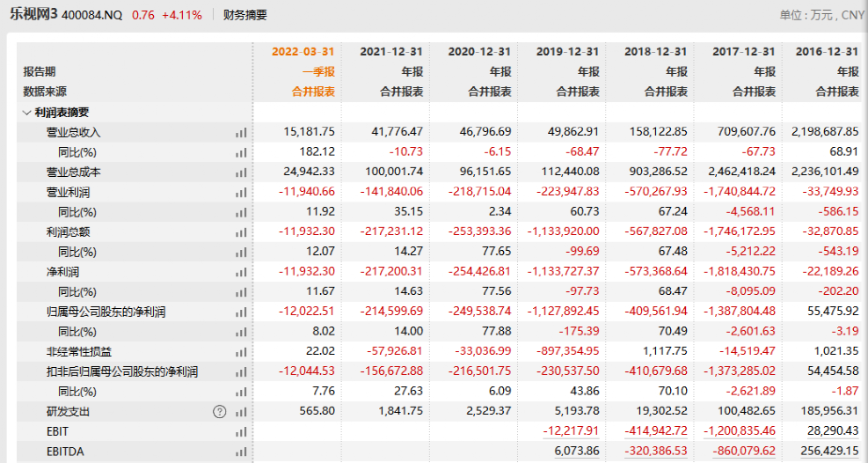This screenshot has height=463, width=868.
Task: Open chart icon for 同比(%) under 净利润
Action: (241, 292)
